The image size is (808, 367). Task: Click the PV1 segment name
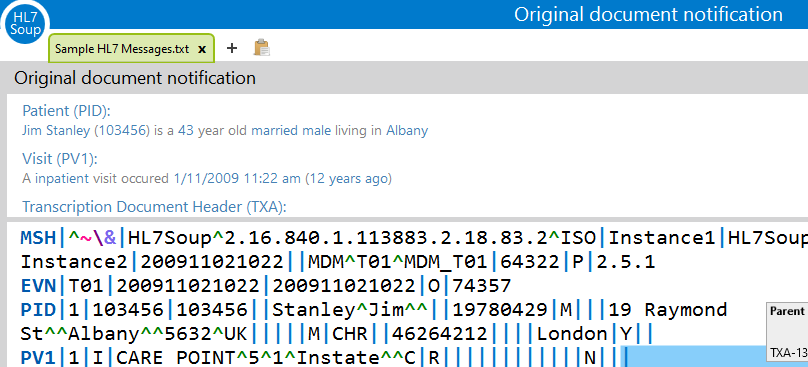point(38,358)
